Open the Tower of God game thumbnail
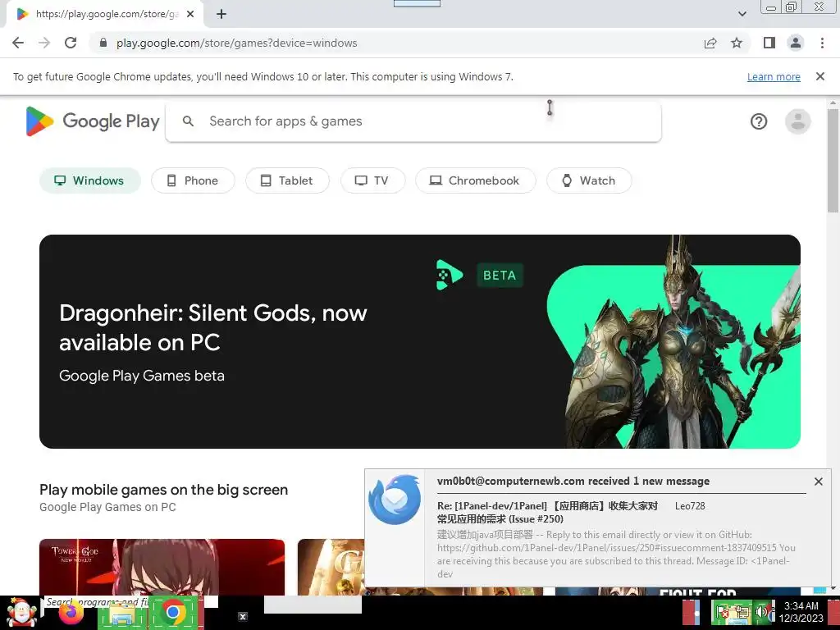 [162, 567]
